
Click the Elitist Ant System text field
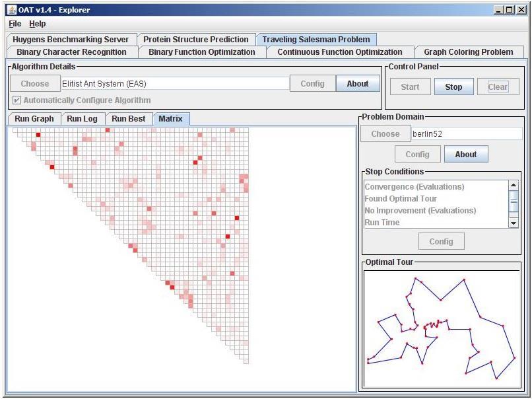pyautogui.click(x=175, y=83)
